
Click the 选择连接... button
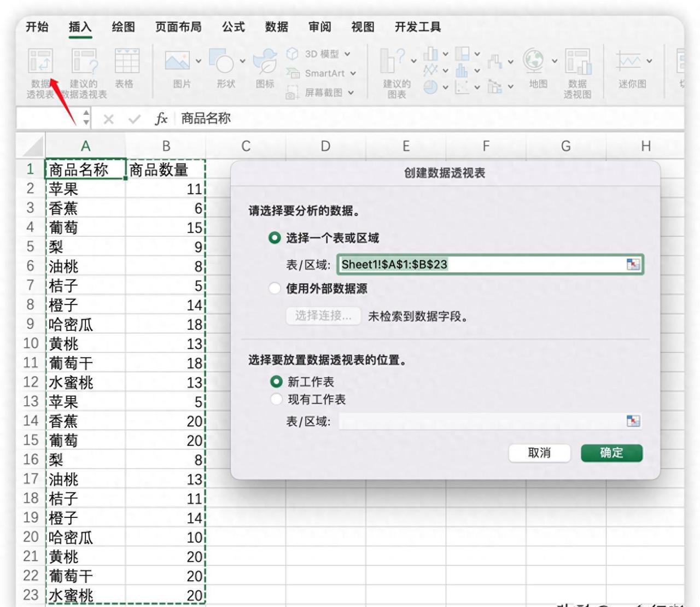(323, 316)
